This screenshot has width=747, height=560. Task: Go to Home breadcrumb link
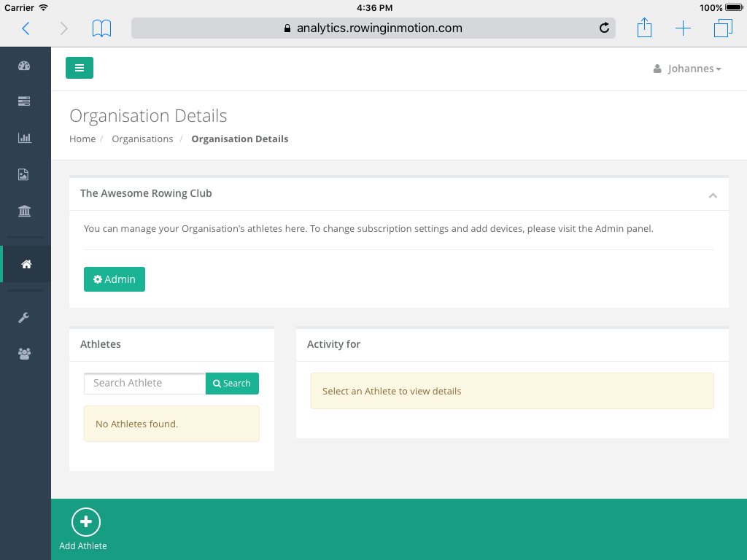click(x=82, y=139)
